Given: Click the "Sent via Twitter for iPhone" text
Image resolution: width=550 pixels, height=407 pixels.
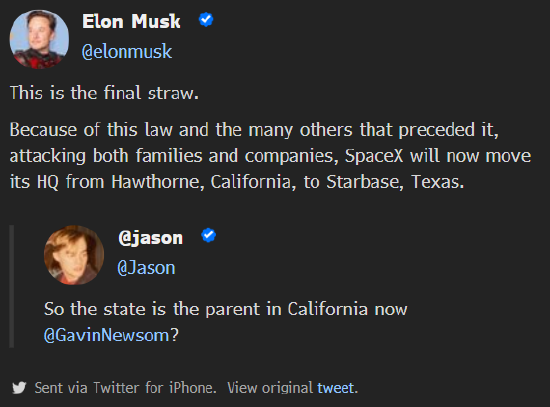Looking at the screenshot, I should click(x=123, y=388).
